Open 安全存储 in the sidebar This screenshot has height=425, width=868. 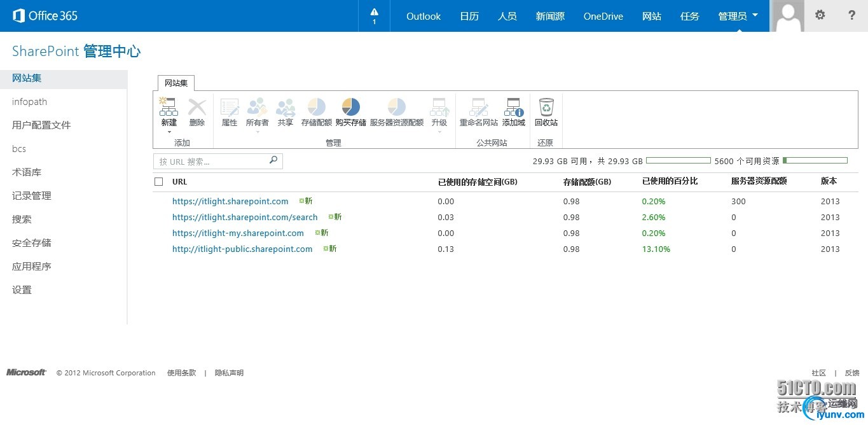(32, 243)
